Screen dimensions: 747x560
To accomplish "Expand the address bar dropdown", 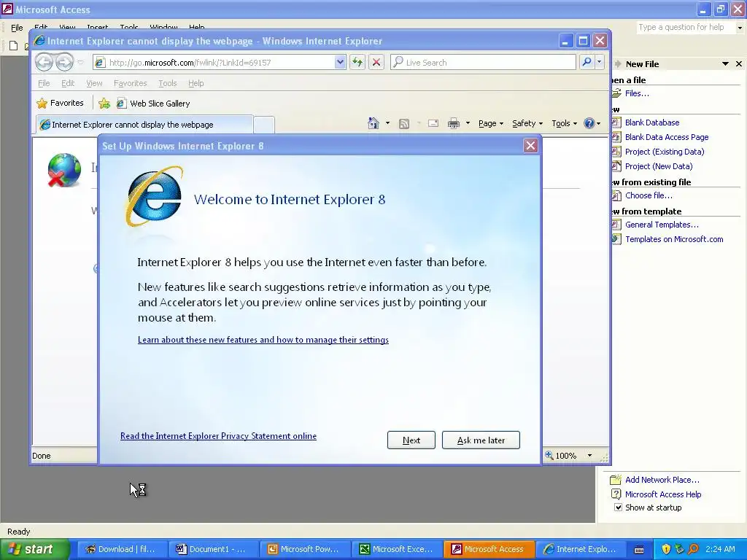I will coord(340,62).
